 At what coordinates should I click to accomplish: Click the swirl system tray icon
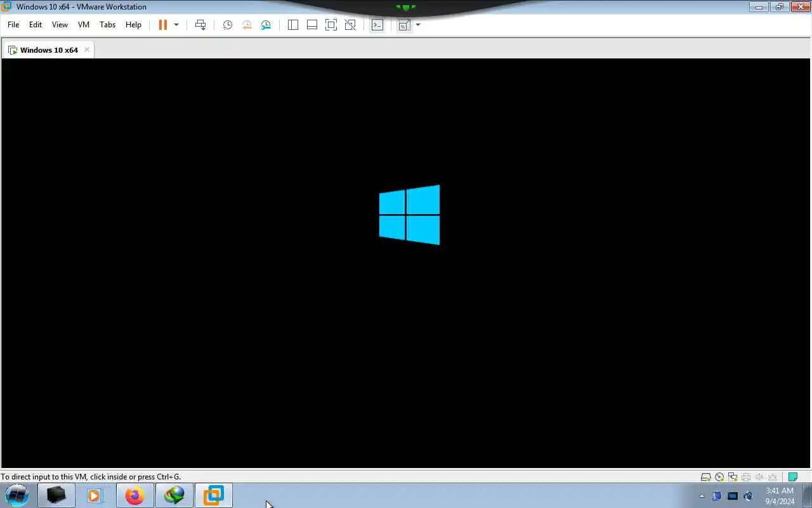pyautogui.click(x=748, y=496)
